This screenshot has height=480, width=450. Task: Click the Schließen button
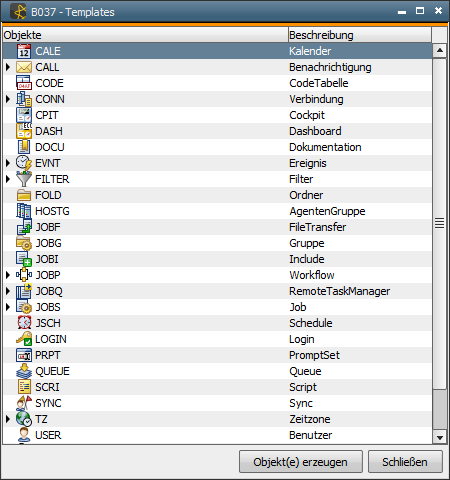405,462
